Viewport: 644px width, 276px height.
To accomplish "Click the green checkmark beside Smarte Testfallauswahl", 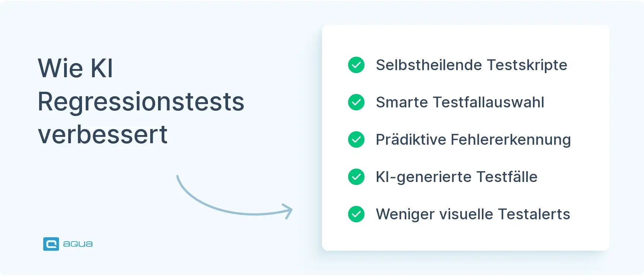I will [356, 102].
